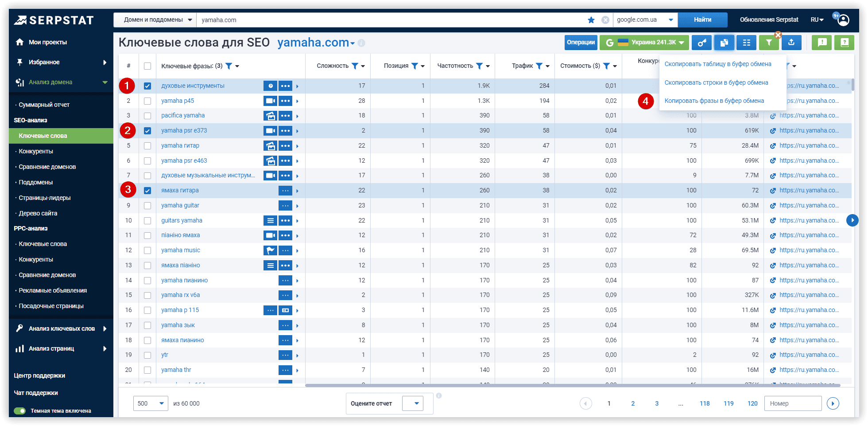The width and height of the screenshot is (868, 426).
Task: Open 'Конкуренты' under SEO-анализ
Action: pos(36,151)
